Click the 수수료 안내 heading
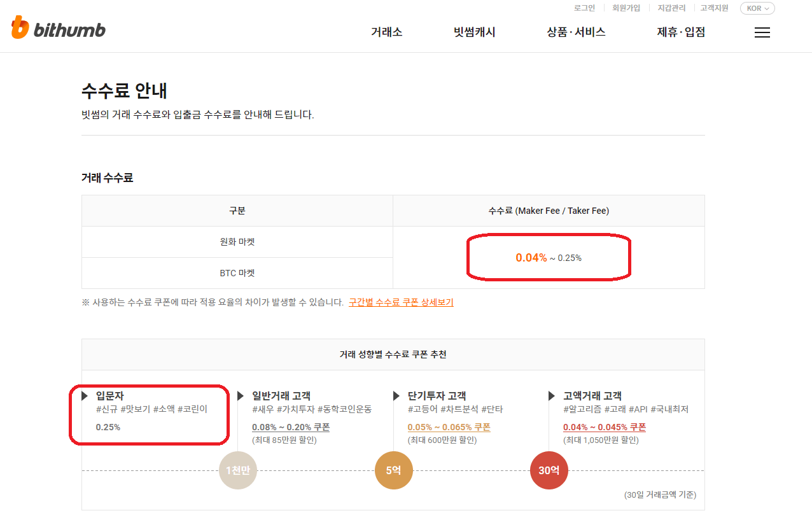This screenshot has height=513, width=812. pyautogui.click(x=124, y=91)
